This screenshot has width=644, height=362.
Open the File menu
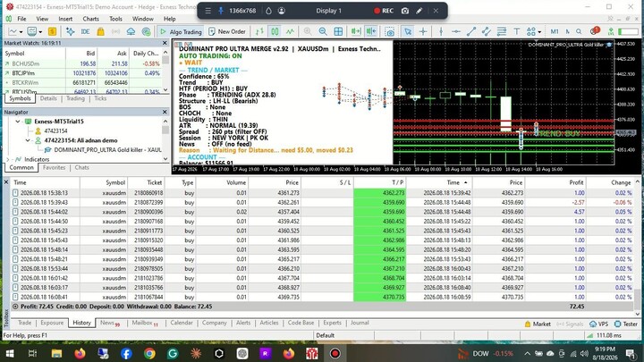[x=21, y=19]
